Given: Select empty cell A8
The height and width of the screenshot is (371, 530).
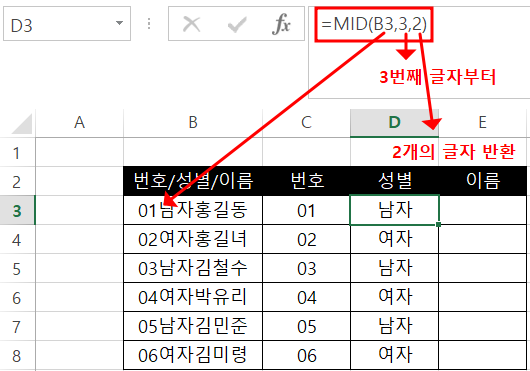Looking at the screenshot, I should click(x=79, y=355).
